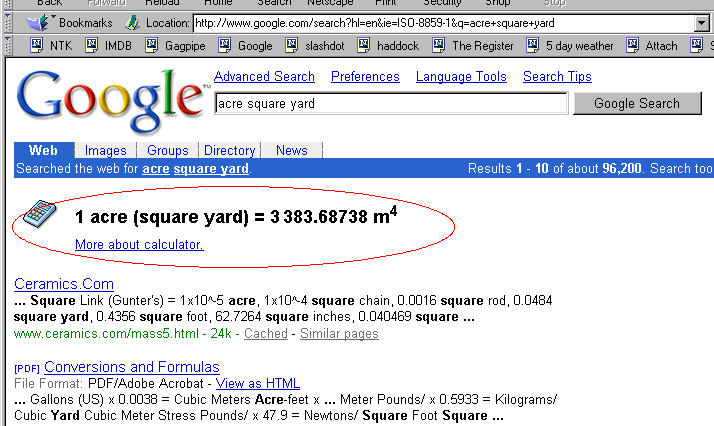Open the slashdot bookmark icon
714x426 pixels.
tap(292, 45)
